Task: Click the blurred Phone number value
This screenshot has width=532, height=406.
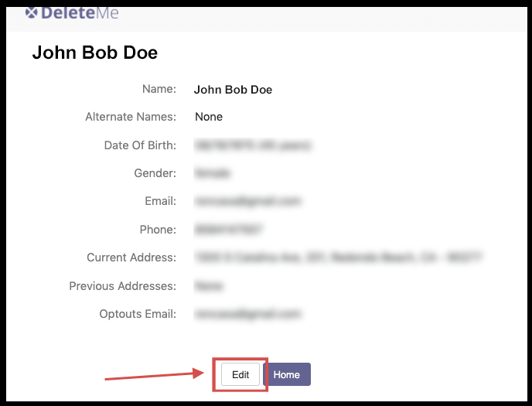Action: [230, 230]
